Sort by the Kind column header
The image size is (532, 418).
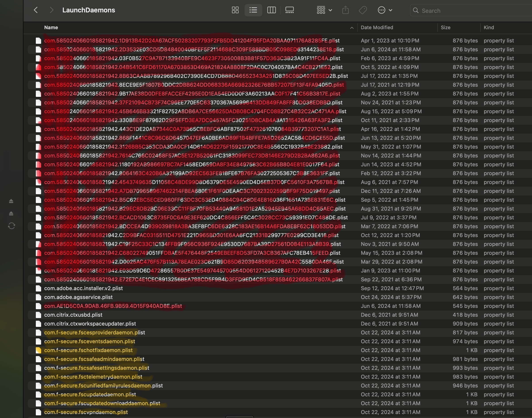(x=489, y=27)
